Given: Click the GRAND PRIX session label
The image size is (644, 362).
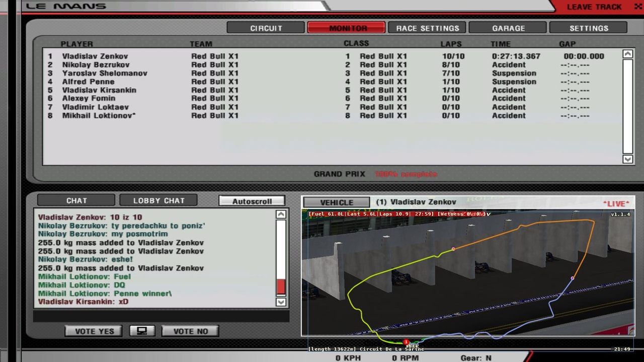Looking at the screenshot, I should (x=340, y=174).
